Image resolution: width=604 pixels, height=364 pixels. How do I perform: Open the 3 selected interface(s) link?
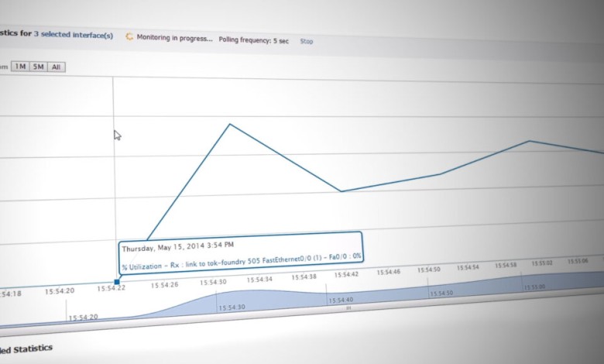[74, 35]
